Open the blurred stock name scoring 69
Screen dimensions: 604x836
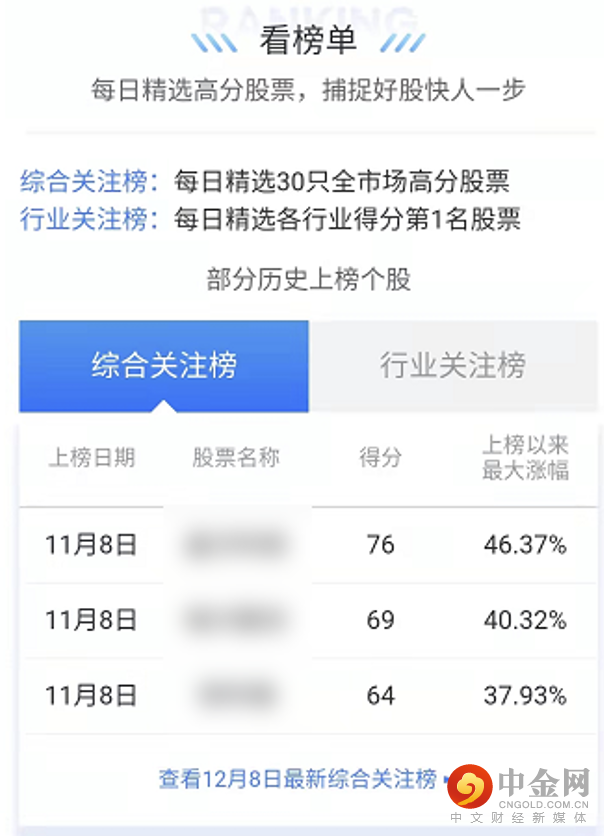coord(236,620)
